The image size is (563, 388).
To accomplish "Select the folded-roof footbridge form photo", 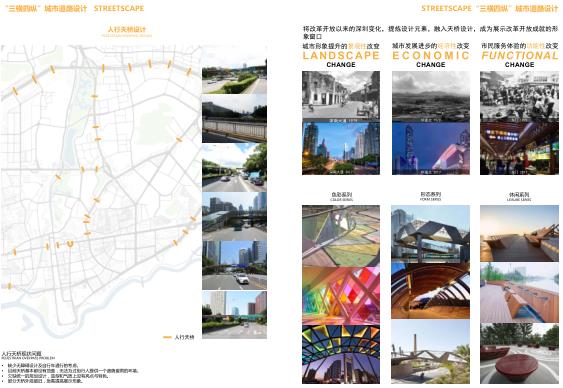I will 430,234.
